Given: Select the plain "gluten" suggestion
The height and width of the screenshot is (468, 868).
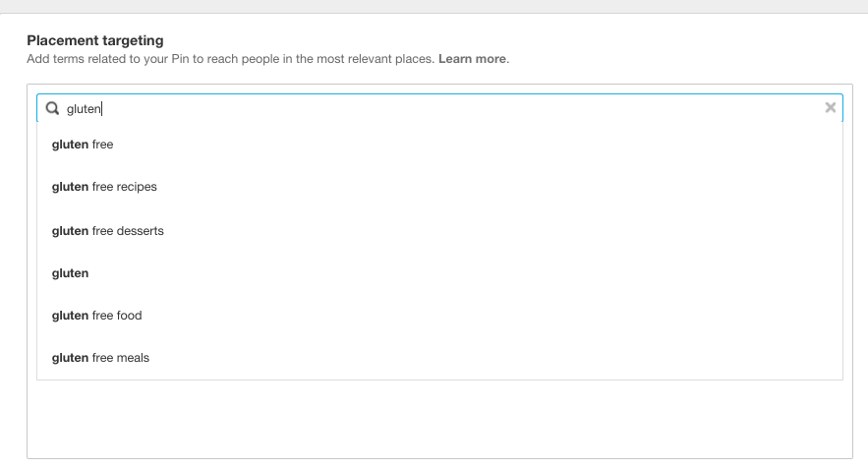Looking at the screenshot, I should pos(70,273).
